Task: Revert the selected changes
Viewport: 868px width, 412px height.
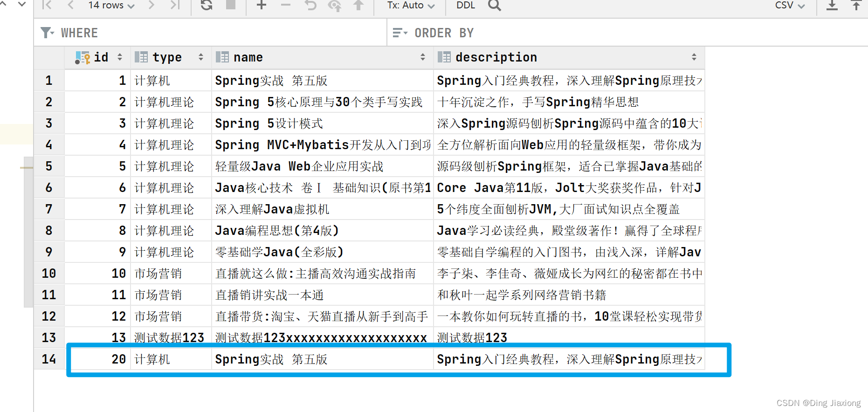Action: click(310, 5)
